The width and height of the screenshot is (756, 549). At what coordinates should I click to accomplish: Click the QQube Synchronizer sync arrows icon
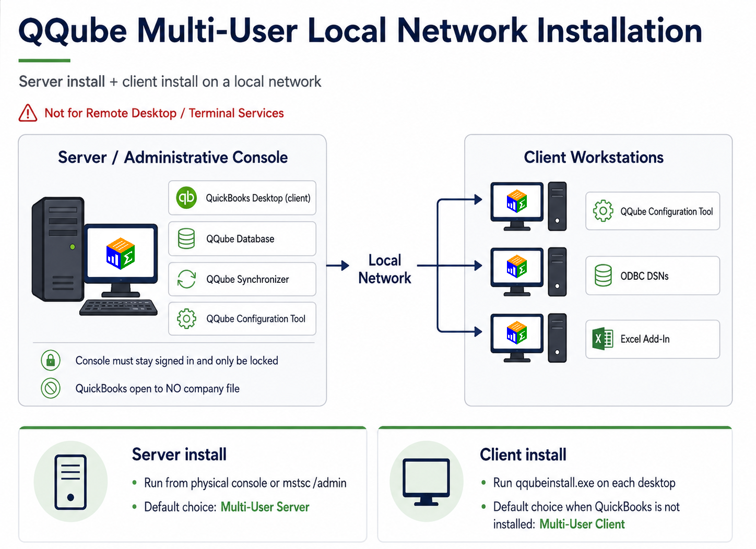point(186,279)
